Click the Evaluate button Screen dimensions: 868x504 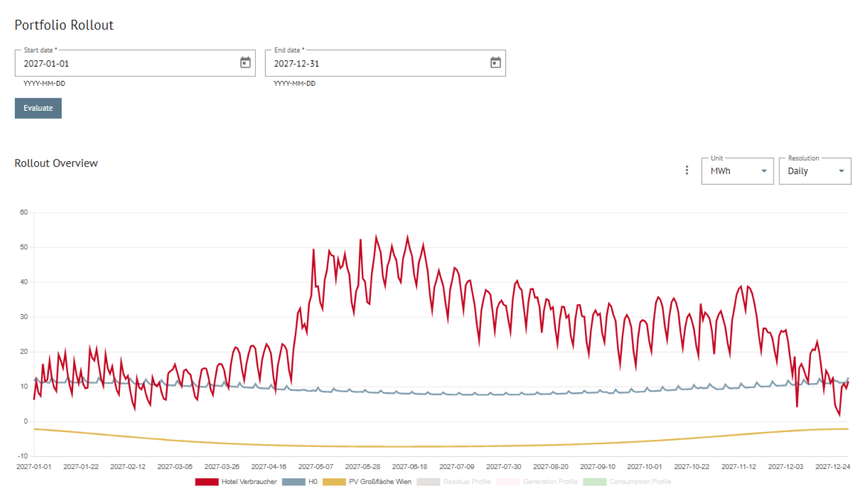38,108
